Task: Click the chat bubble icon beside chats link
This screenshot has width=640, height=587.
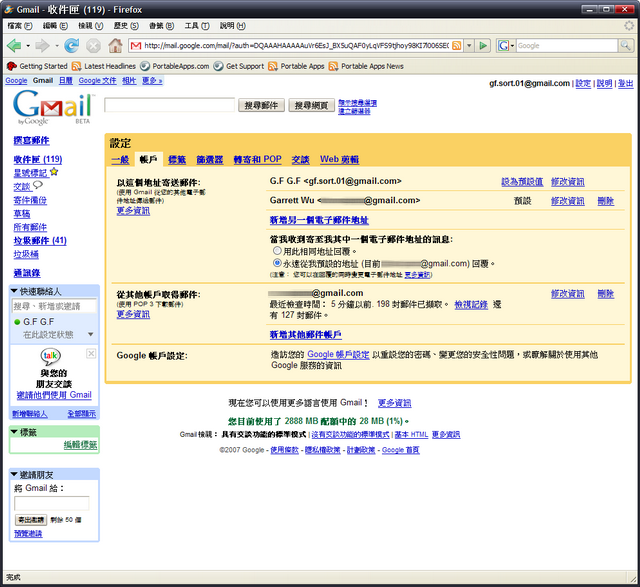Action: click(x=38, y=185)
